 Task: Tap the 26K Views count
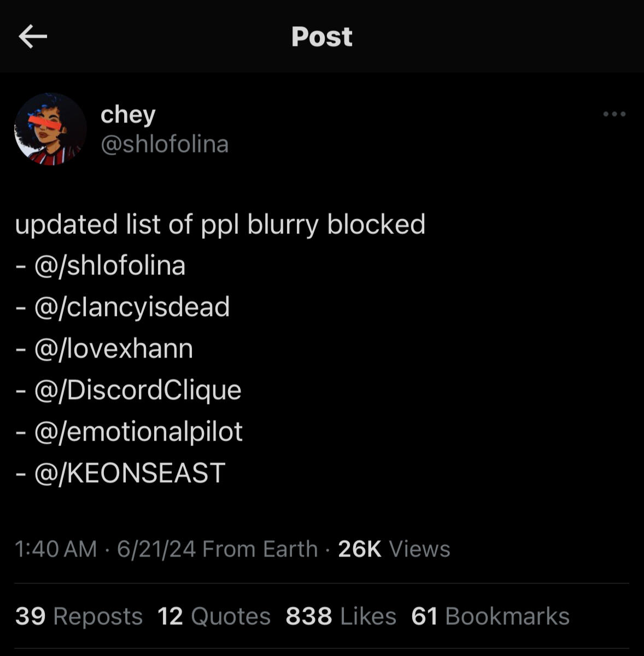pyautogui.click(x=394, y=549)
